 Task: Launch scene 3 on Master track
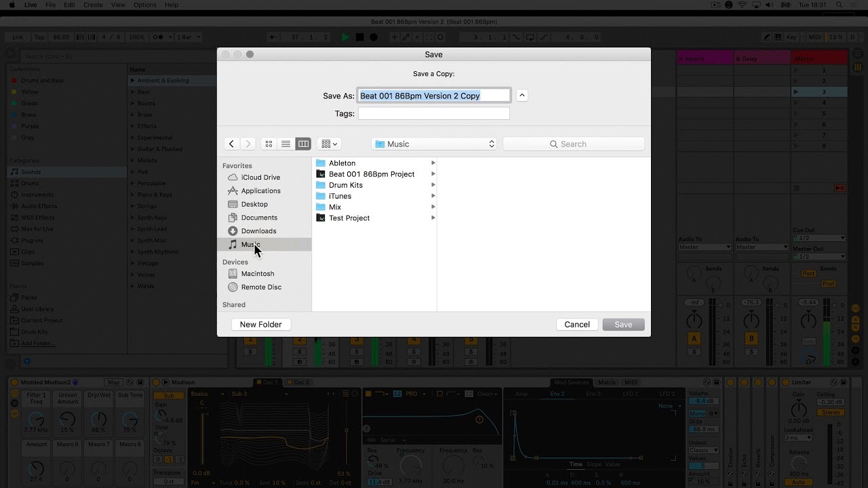coord(796,92)
